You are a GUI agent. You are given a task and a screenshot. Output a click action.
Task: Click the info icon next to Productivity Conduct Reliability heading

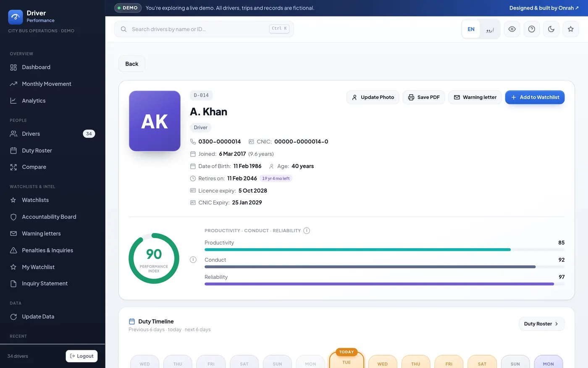pos(307,230)
